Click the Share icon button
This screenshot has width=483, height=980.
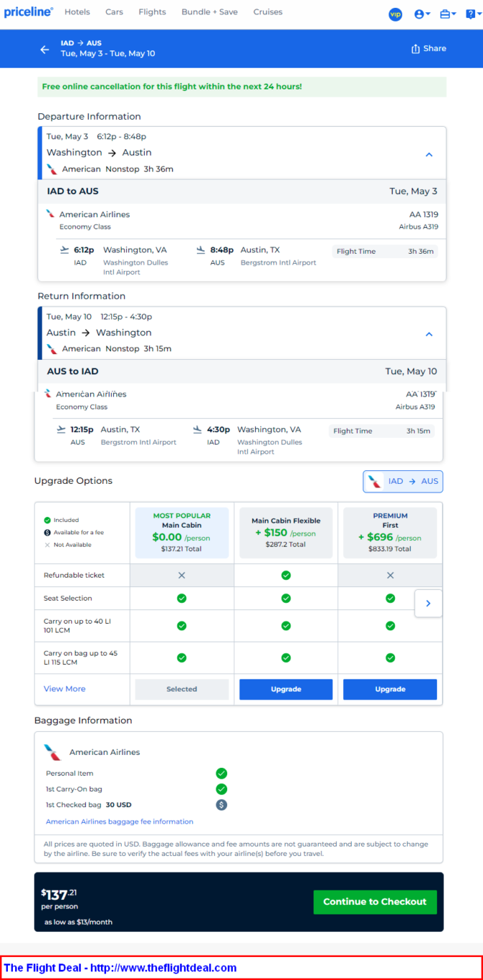428,48
